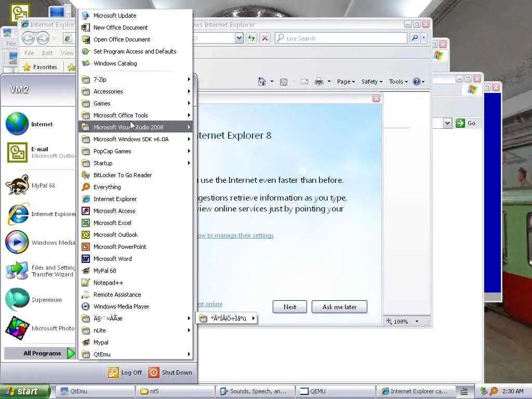Image resolution: width=532 pixels, height=399 pixels.
Task: Expand the nLite folder
Action: click(x=136, y=330)
